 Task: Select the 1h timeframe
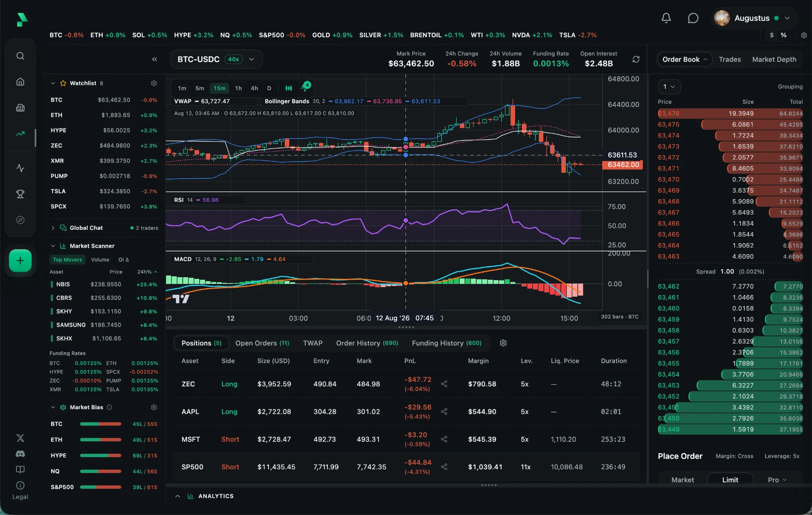(x=239, y=88)
